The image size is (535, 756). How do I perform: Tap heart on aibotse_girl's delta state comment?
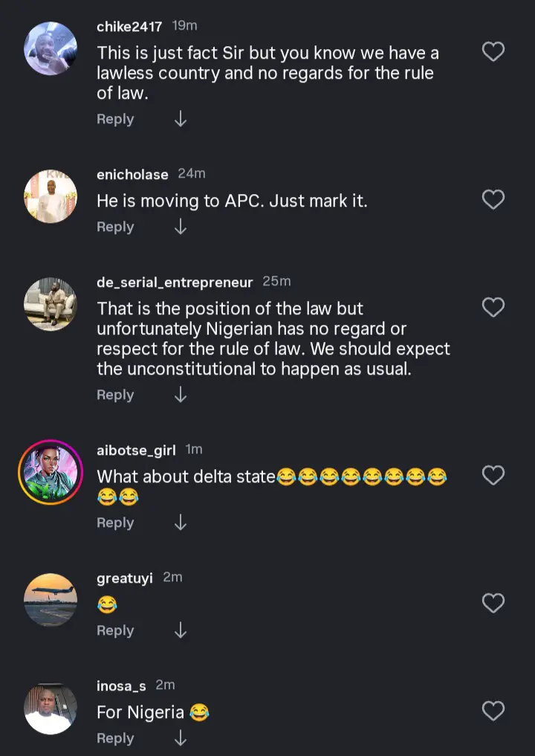493,476
